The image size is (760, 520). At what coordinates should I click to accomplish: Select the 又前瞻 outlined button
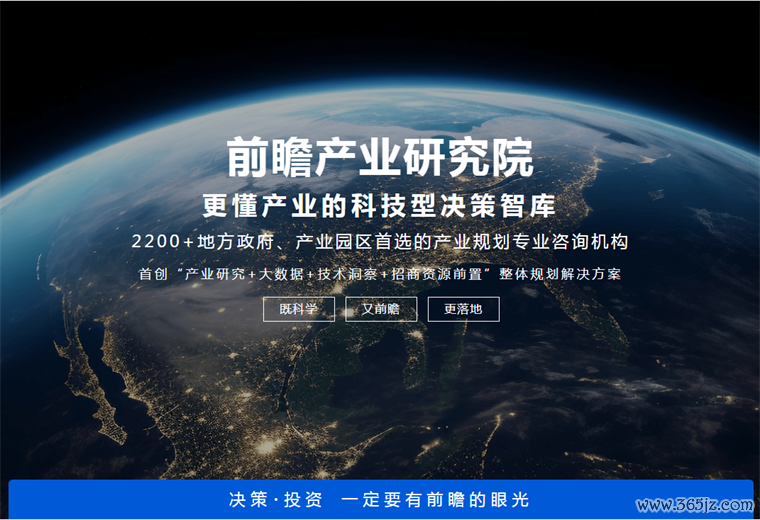coord(381,309)
